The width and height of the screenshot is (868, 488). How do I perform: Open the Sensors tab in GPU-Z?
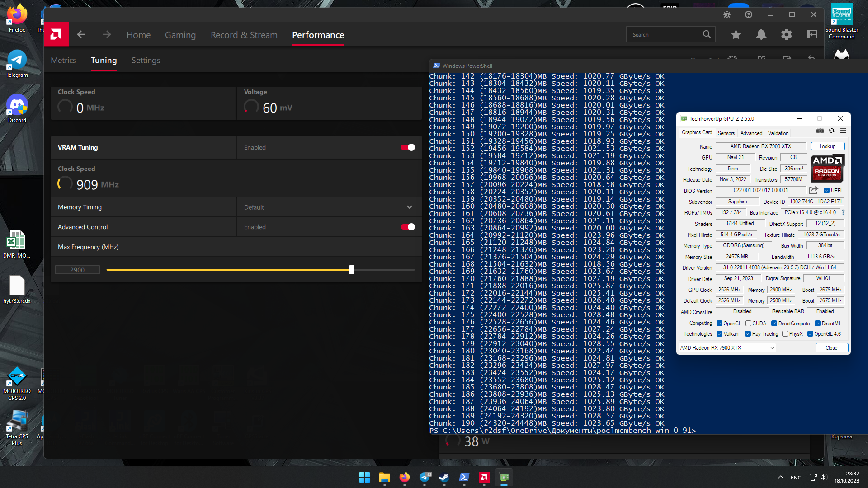click(726, 133)
